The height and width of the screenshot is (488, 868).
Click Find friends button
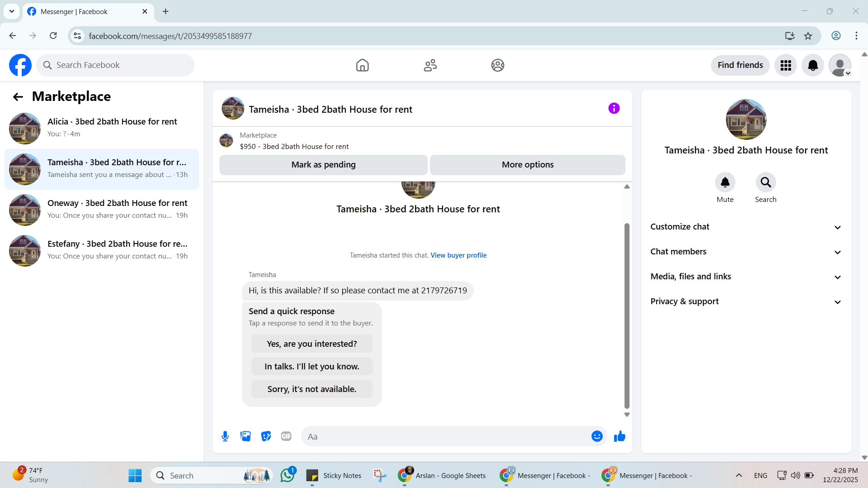(740, 65)
